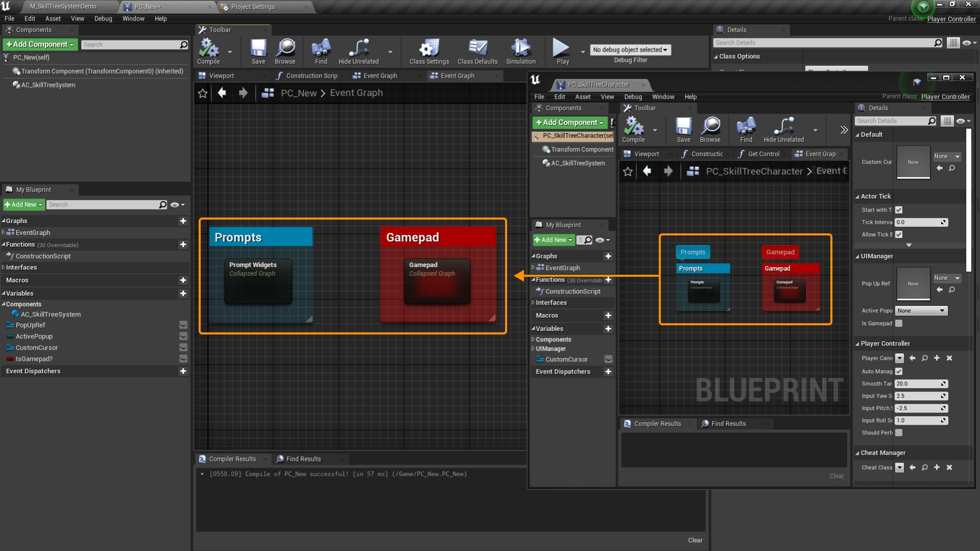Clear the compiler results log
Viewport: 980px width, 551px height.
[x=695, y=540]
